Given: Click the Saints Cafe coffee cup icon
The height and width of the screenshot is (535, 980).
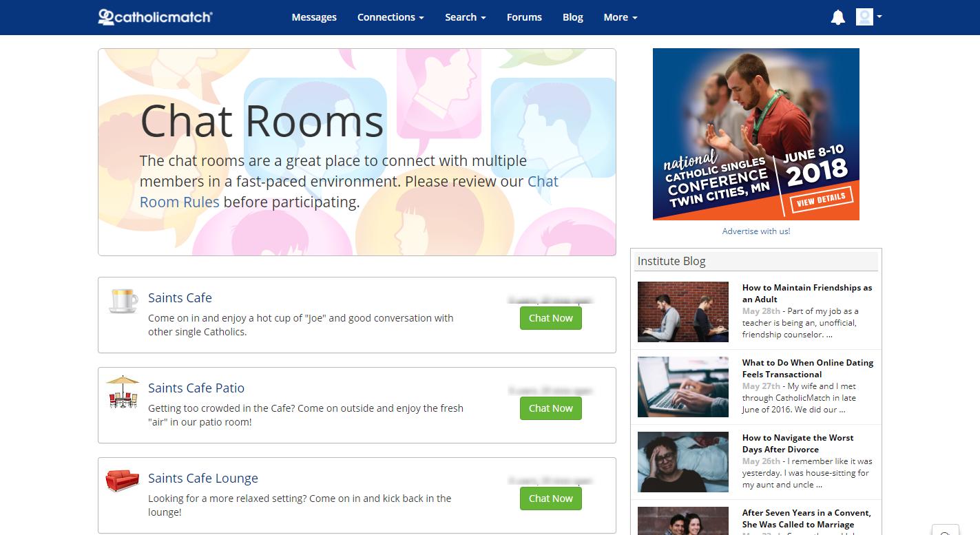Looking at the screenshot, I should (x=123, y=300).
